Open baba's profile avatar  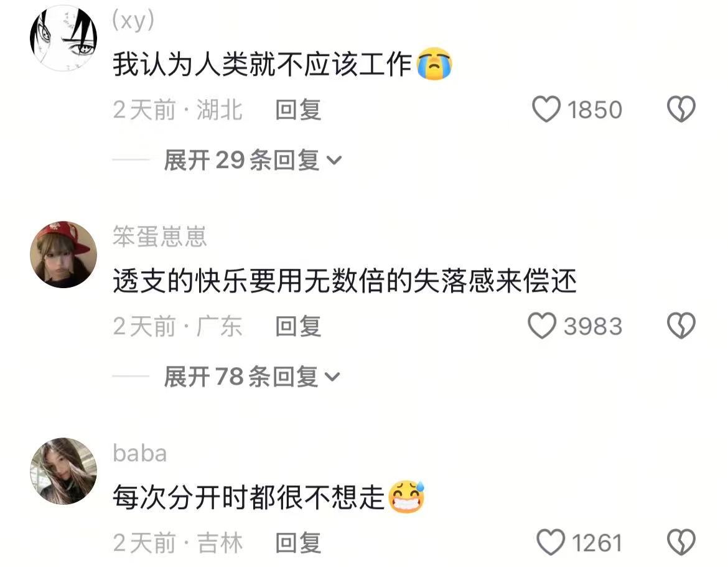(x=63, y=471)
